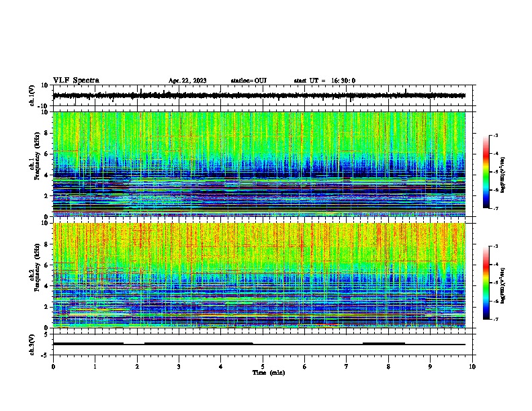Click the ch.1(V) waveform axis label
532x411 pixels.
click(32, 95)
